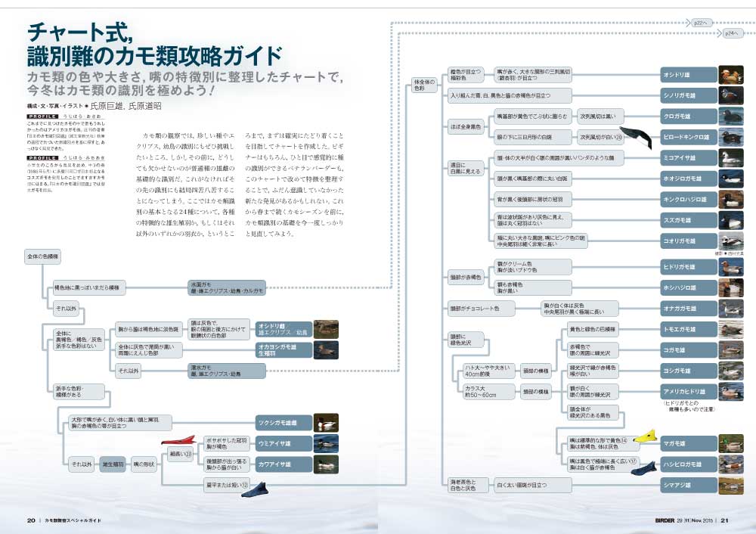Click the マガモ雄 name label
This screenshot has height=534, width=756.
tap(689, 443)
